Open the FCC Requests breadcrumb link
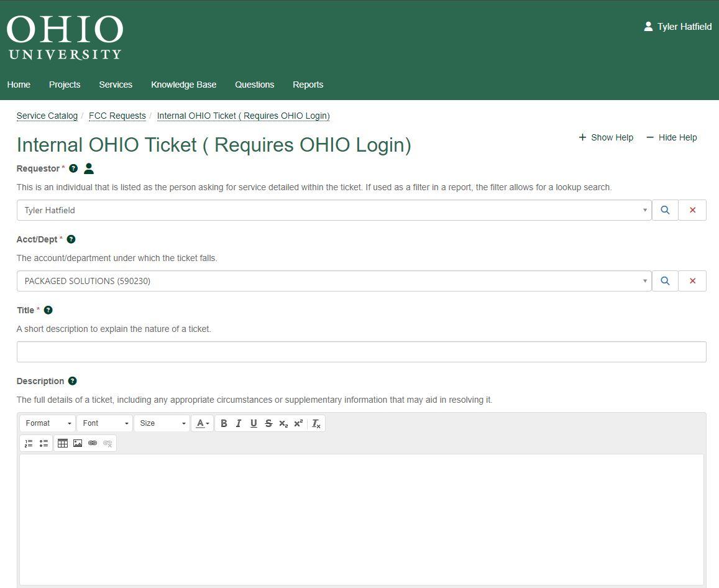Image resolution: width=719 pixels, height=588 pixels. [117, 116]
